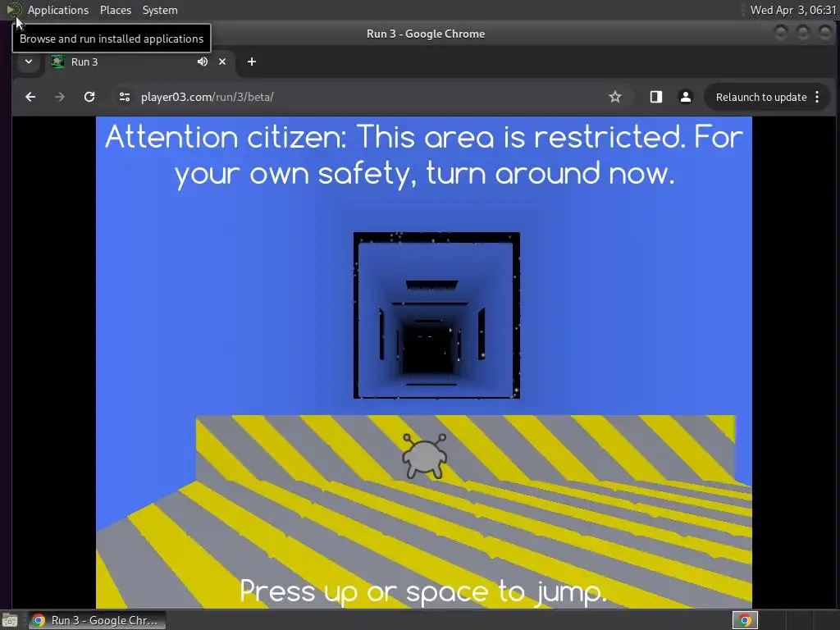Click Relaunch to update
Image resolution: width=840 pixels, height=630 pixels.
[x=761, y=97]
